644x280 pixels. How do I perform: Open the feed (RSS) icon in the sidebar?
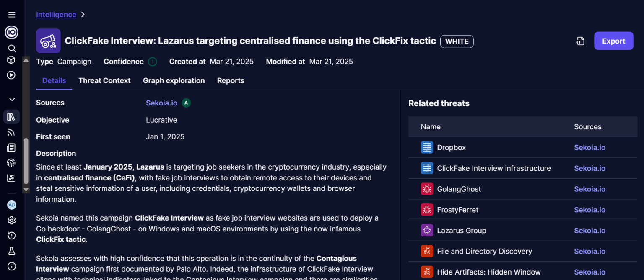click(11, 132)
